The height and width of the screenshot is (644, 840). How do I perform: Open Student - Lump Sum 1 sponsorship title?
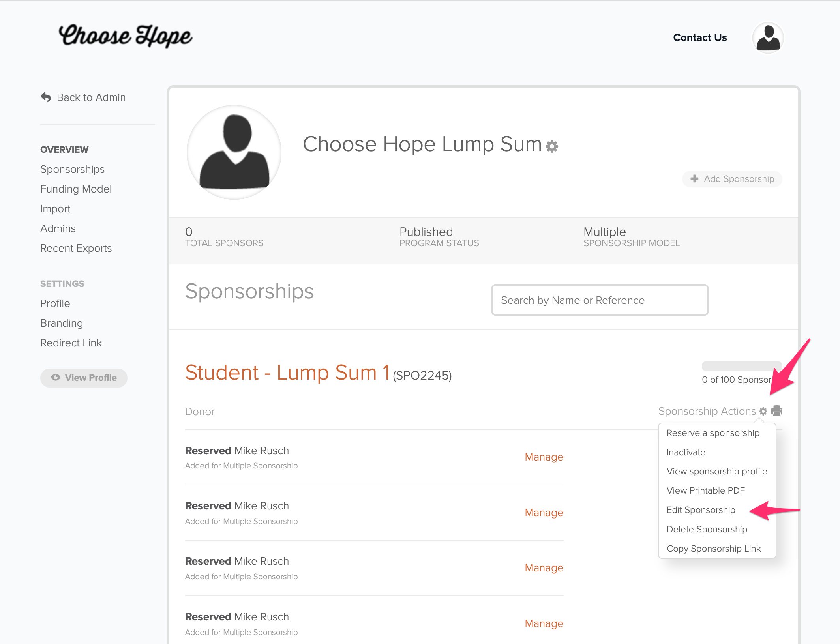[287, 373]
